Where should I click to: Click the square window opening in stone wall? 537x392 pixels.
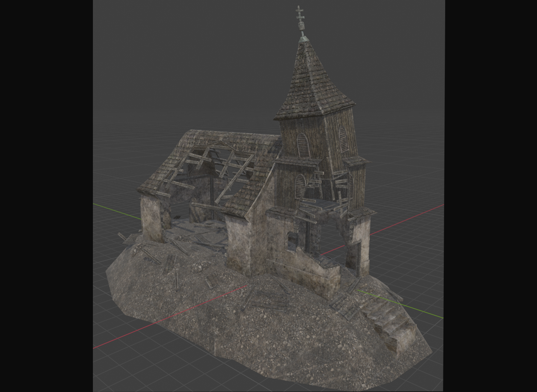coord(292,241)
